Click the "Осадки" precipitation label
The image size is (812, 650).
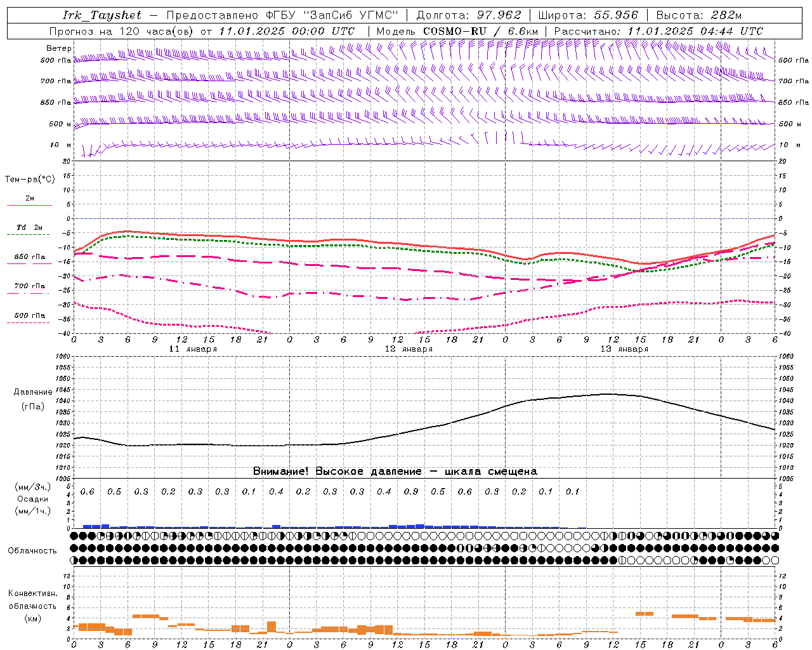click(33, 499)
